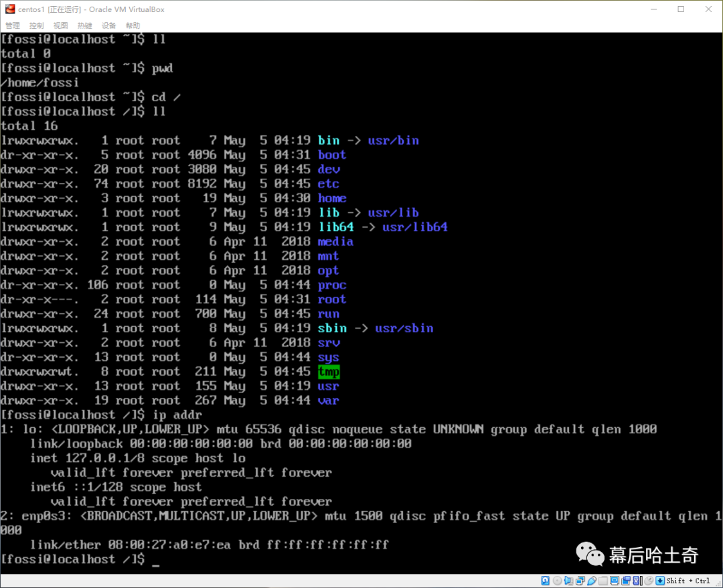Expand the 热键 menu

84,25
